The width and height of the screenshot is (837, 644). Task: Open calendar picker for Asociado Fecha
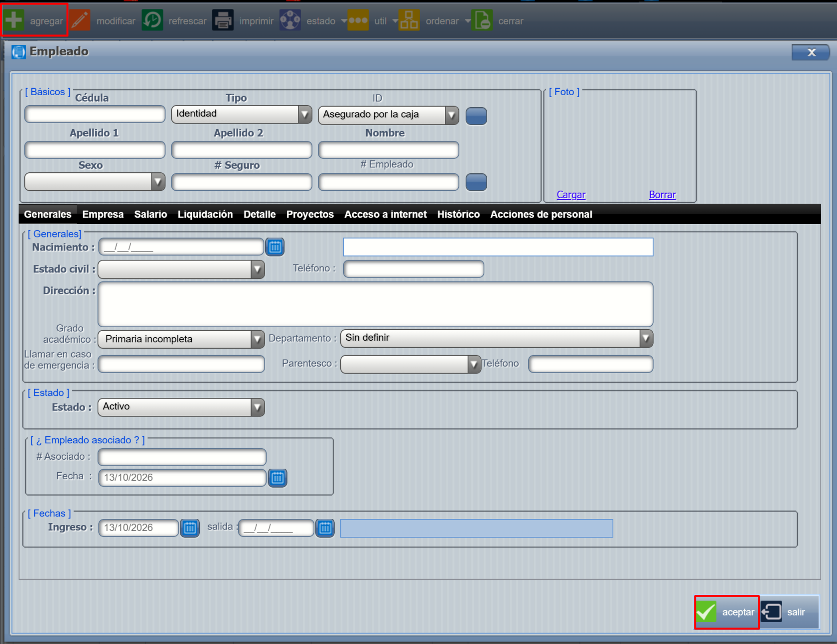[278, 478]
